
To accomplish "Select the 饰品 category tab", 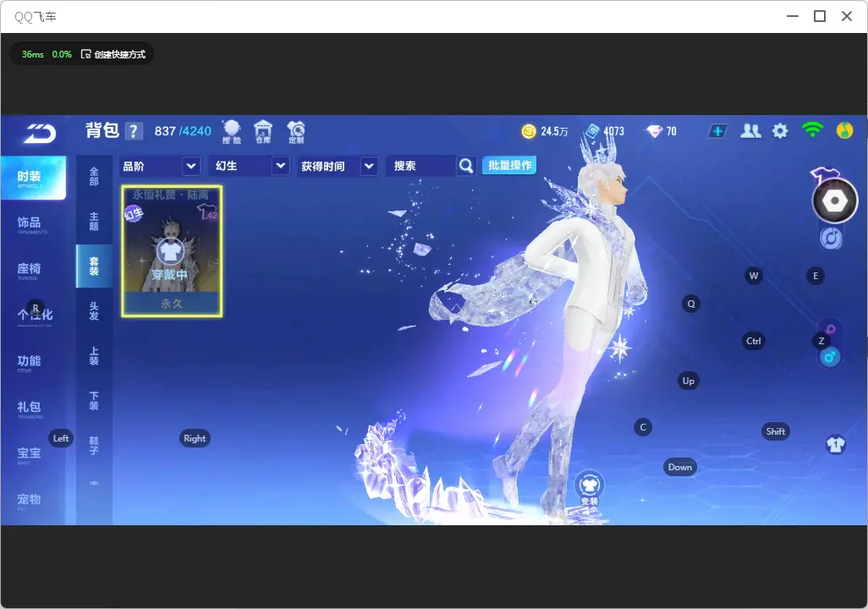I will pos(33,223).
